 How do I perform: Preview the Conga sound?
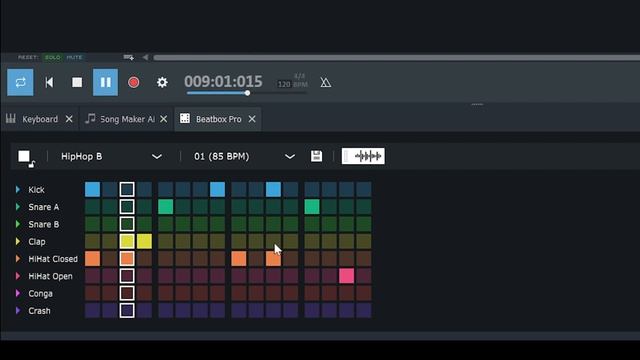pyautogui.click(x=18, y=293)
